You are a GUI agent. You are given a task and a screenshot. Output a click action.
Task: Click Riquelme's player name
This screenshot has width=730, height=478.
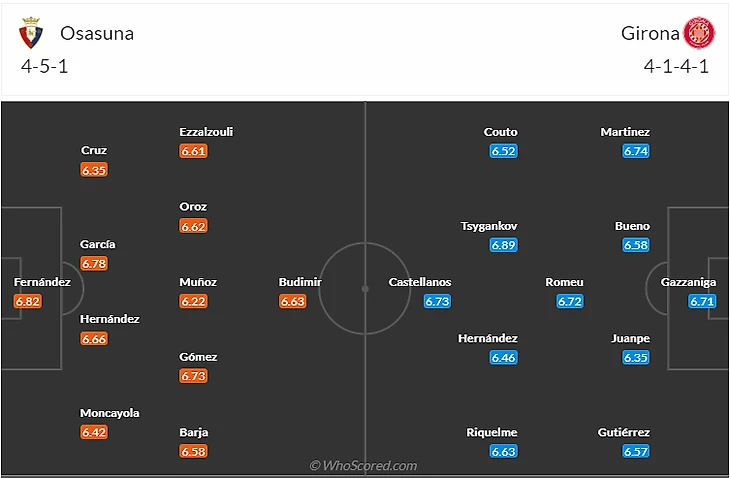[492, 433]
